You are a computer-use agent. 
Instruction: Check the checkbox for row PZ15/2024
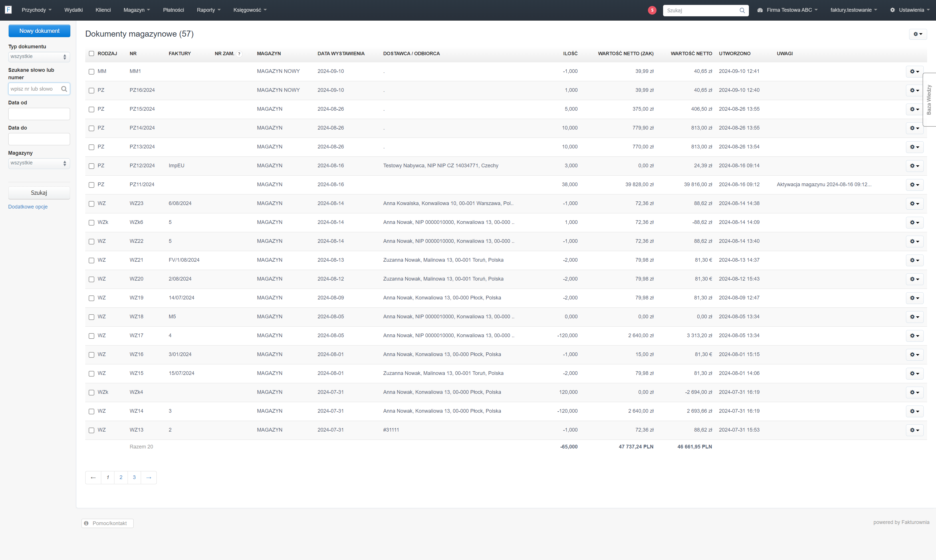point(91,110)
